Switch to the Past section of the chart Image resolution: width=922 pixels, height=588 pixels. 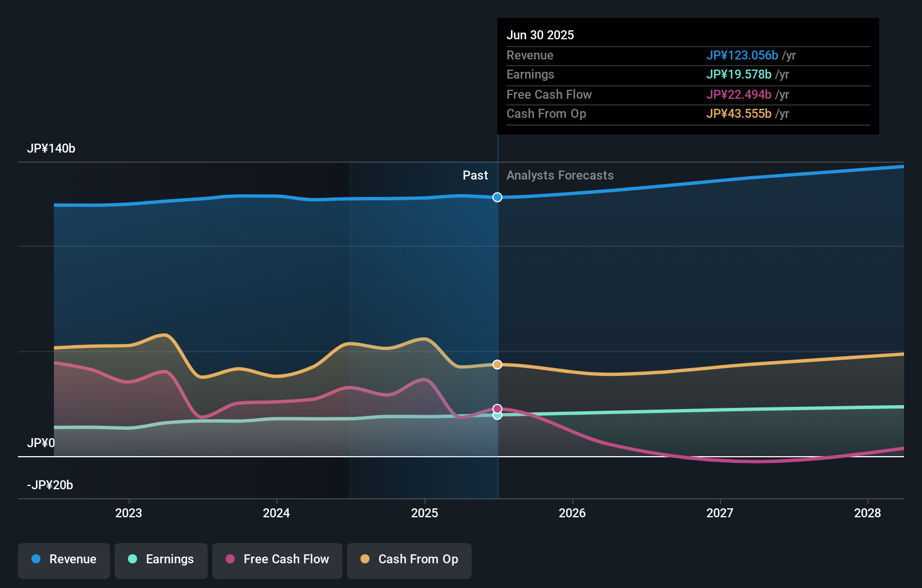tap(476, 175)
